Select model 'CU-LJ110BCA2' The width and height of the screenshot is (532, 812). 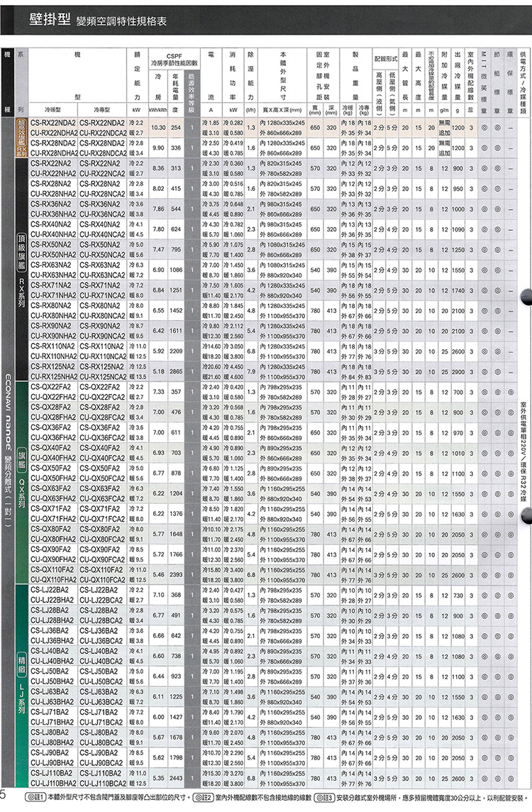(102, 783)
